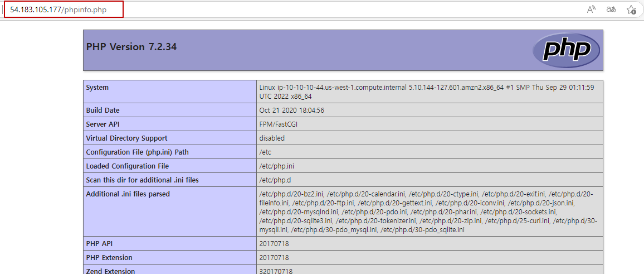
Task: Click 'Configuration File (php.ini) Path' label
Action: tap(137, 152)
